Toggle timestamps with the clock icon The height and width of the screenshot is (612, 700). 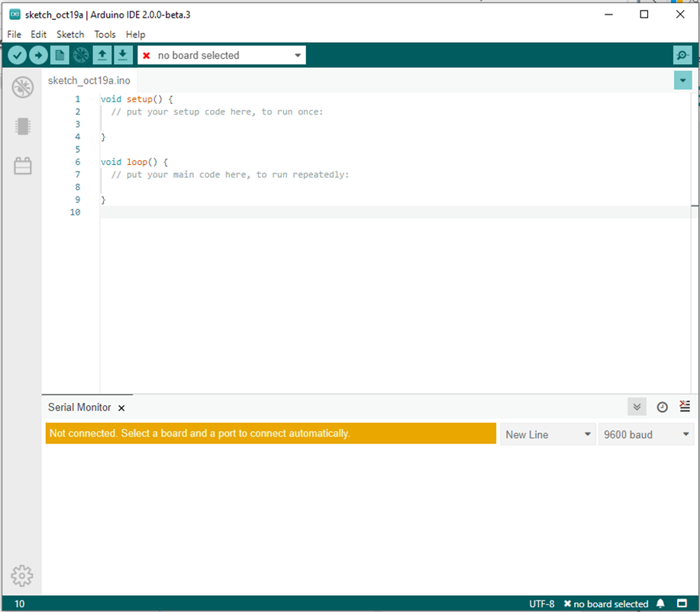(661, 407)
